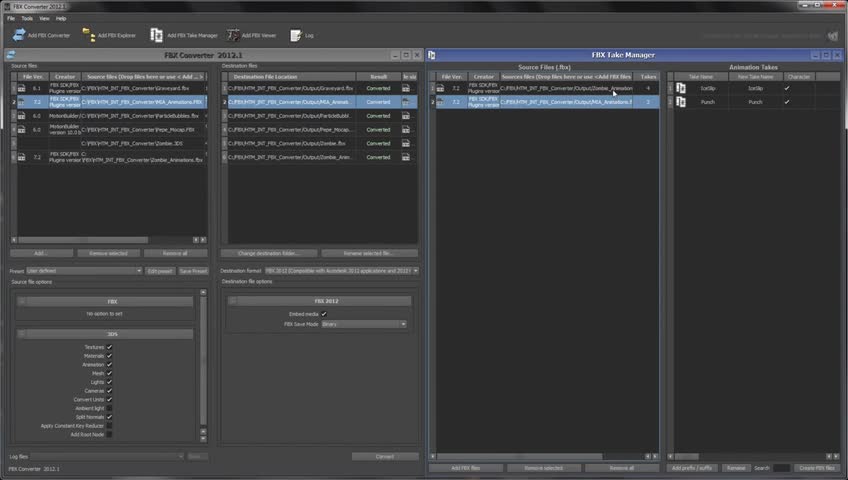Open the Help menu
The image size is (848, 480).
[x=61, y=18]
